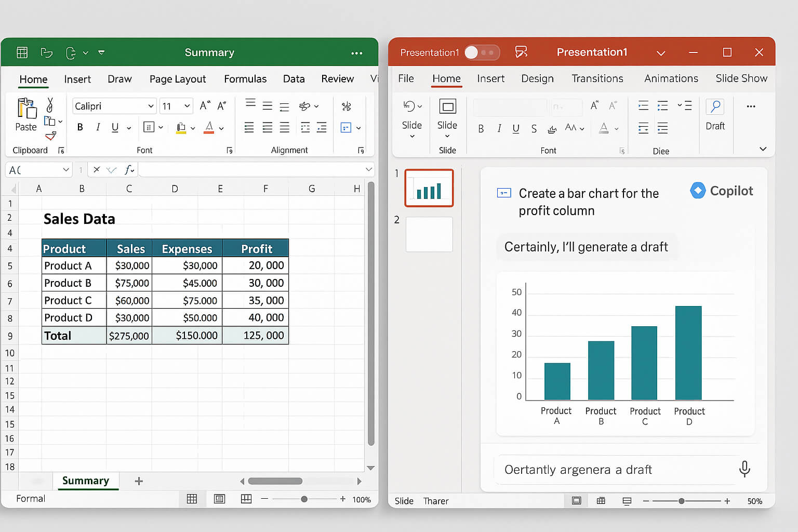Viewport: 798px width, 532px height.
Task: Select slide 1 thumbnail
Action: coord(429,188)
